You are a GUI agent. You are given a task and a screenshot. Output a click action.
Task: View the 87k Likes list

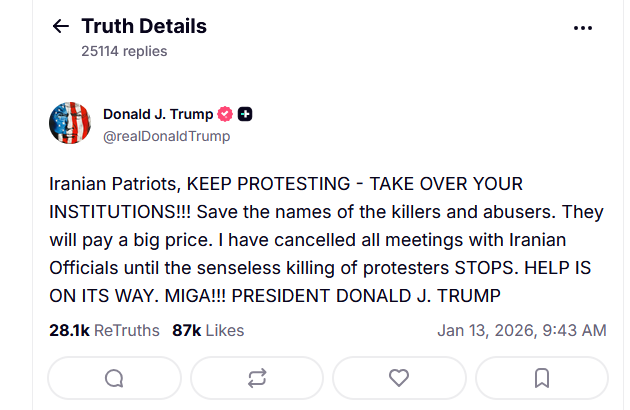pyautogui.click(x=208, y=330)
